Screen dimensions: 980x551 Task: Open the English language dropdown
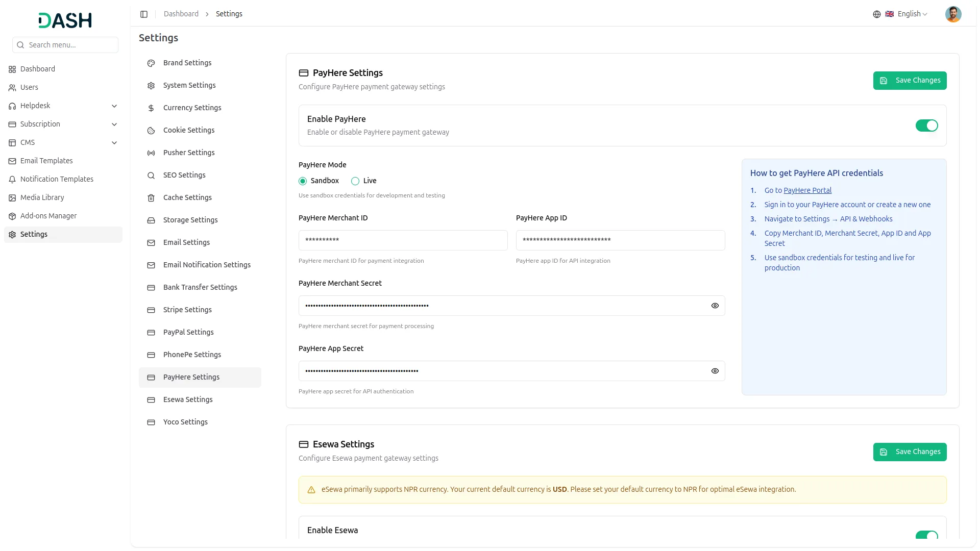pos(906,14)
